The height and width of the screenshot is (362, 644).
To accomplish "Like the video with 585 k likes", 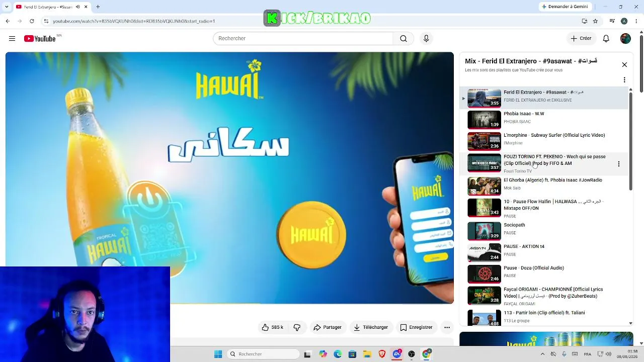I will point(272,327).
